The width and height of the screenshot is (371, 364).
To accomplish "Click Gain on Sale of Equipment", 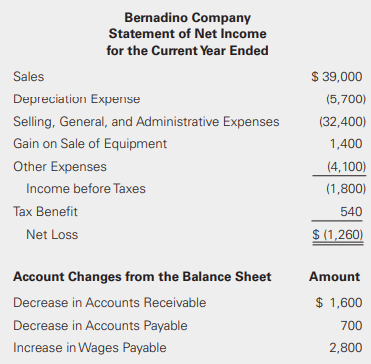I will (90, 144).
